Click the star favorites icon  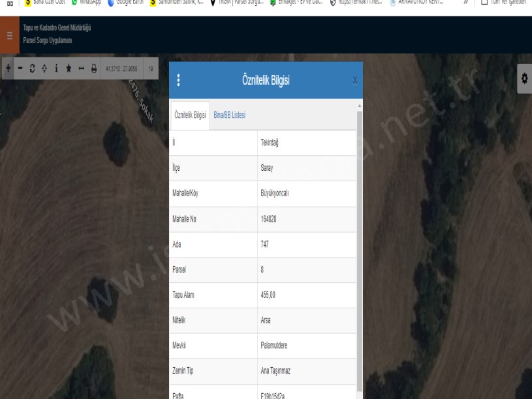tap(69, 68)
